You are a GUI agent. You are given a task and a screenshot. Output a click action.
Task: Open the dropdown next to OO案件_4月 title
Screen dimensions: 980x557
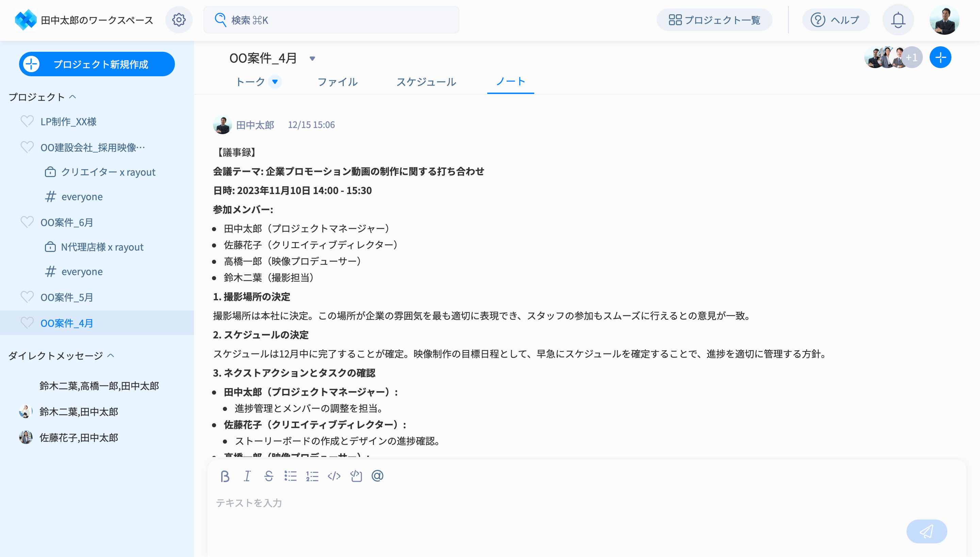312,59
